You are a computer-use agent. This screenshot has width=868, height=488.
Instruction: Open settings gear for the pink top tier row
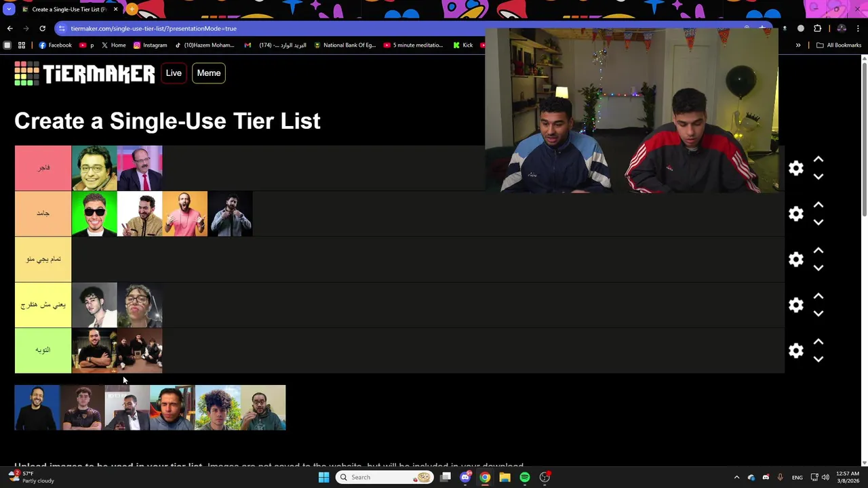pyautogui.click(x=796, y=168)
